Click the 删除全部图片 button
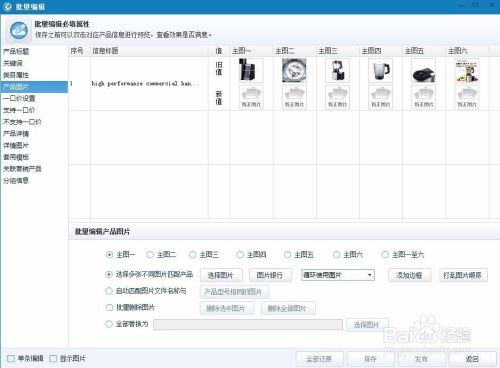Screen dimensions: 500x368 pos(288,308)
